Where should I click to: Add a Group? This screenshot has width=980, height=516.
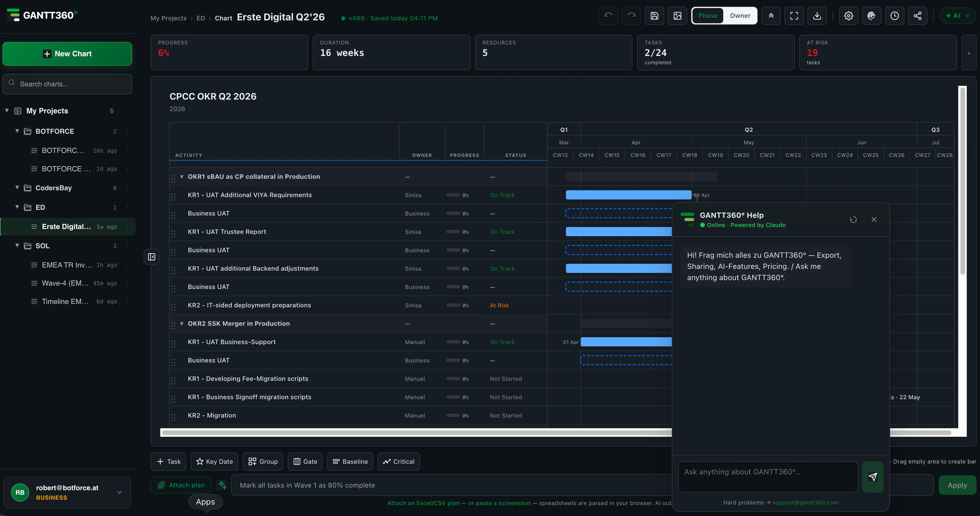click(263, 461)
